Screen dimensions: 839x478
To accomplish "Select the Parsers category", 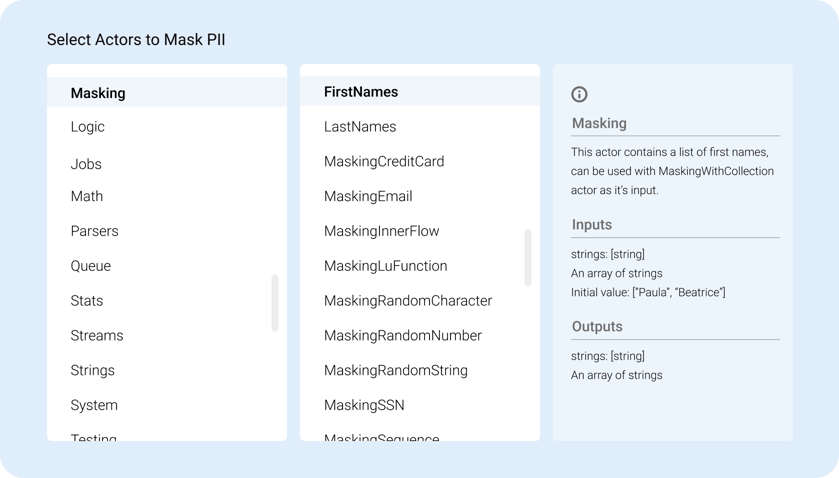I will point(95,231).
